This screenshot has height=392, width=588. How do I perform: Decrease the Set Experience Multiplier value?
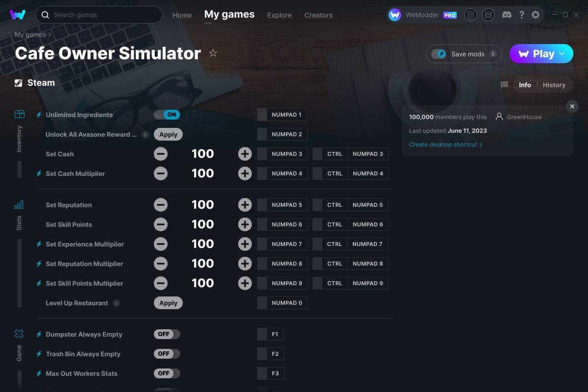161,244
